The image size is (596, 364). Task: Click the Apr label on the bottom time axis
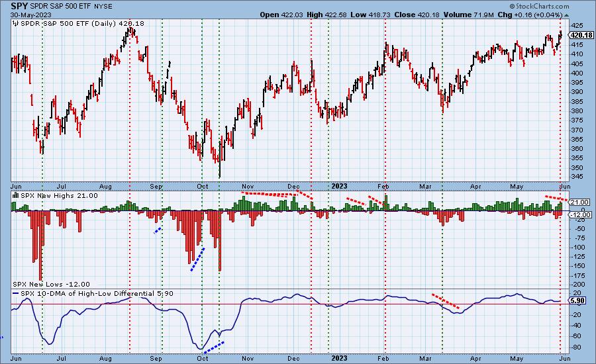(475, 358)
